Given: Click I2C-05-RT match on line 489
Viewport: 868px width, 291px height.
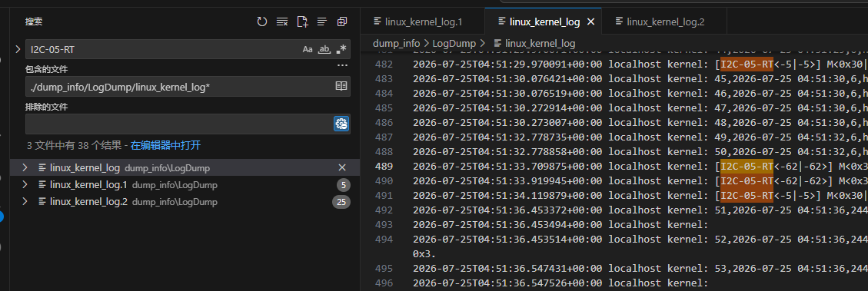Looking at the screenshot, I should tap(747, 166).
